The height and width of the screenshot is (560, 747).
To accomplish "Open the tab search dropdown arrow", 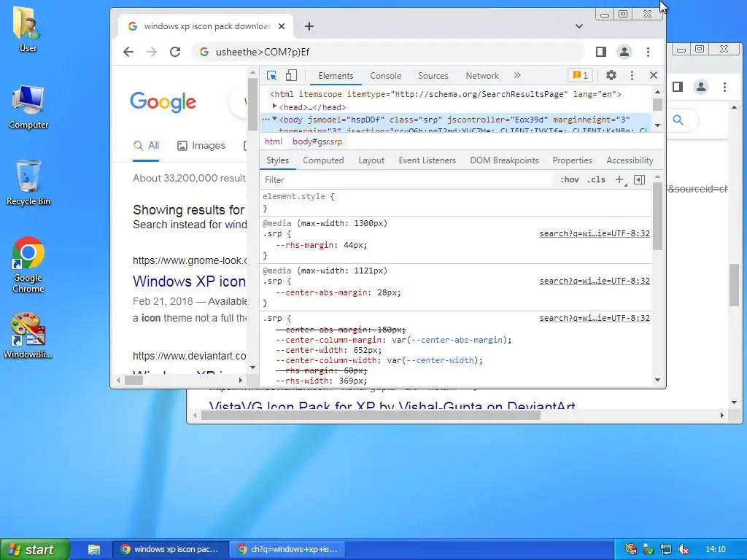I will coord(578,26).
